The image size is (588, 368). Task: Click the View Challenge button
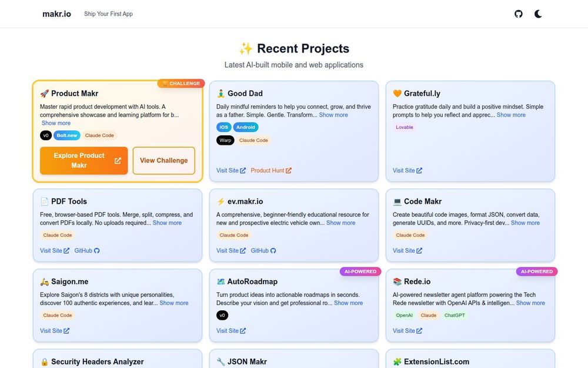(164, 160)
